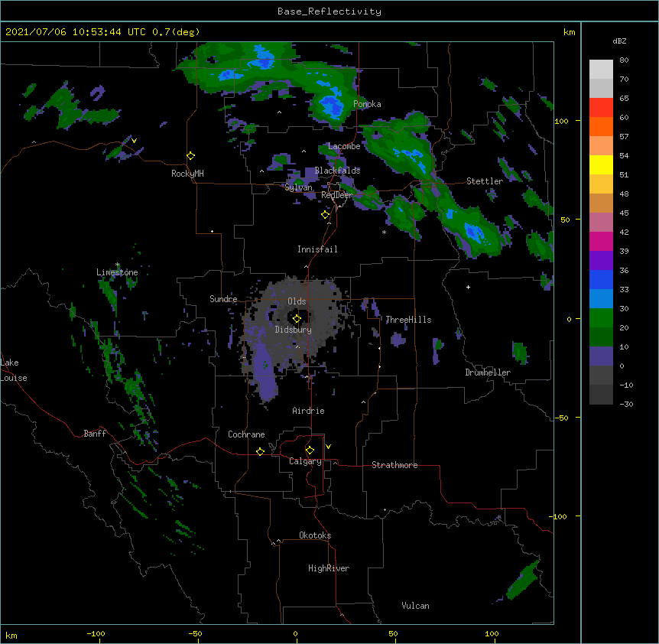This screenshot has width=659, height=644.
Task: Click the Stettler label
Action: coord(485,181)
